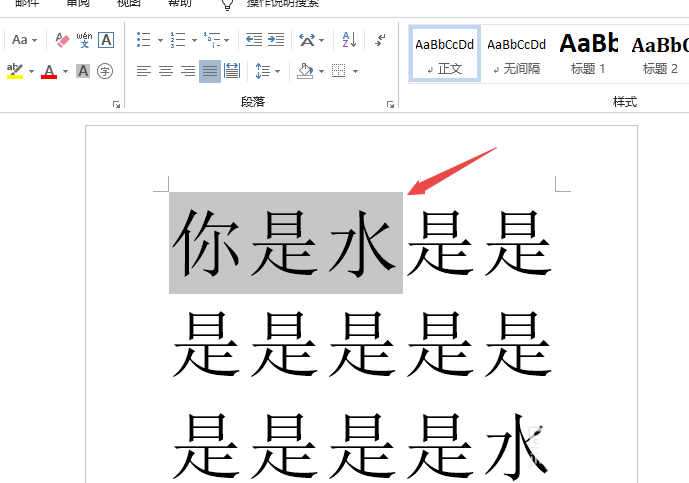The height and width of the screenshot is (483, 689).
Task: Apply bulleted list
Action: click(144, 40)
